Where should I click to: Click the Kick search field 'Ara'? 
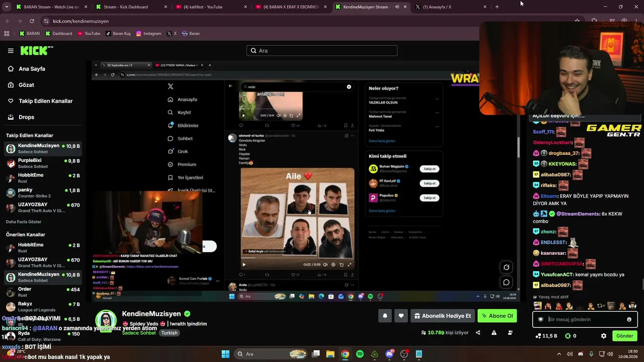click(x=322, y=51)
